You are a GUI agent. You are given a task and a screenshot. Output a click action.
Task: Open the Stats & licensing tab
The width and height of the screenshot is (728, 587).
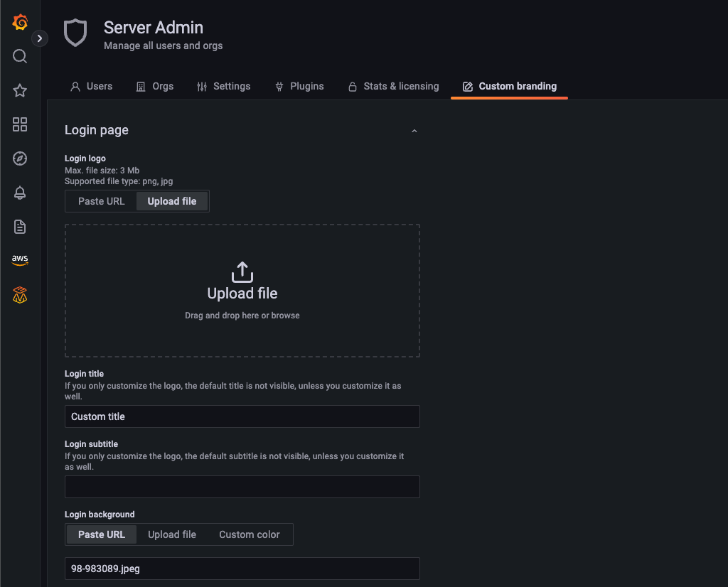393,86
